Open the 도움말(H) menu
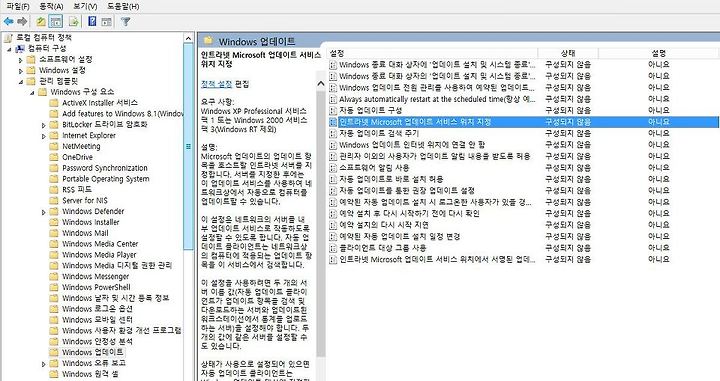Viewport: 720px width, 381px height. click(123, 6)
